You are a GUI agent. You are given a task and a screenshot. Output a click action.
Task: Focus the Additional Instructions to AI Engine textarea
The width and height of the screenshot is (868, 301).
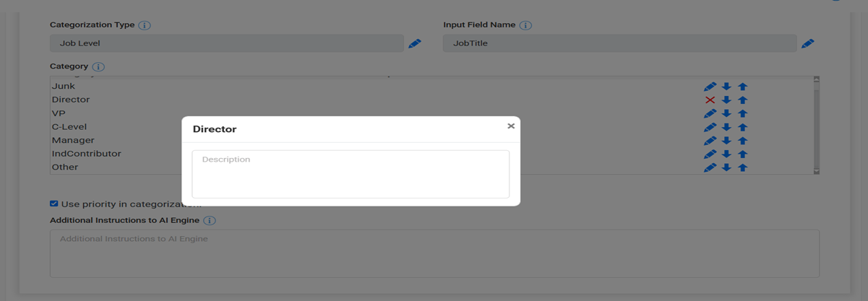click(x=434, y=253)
